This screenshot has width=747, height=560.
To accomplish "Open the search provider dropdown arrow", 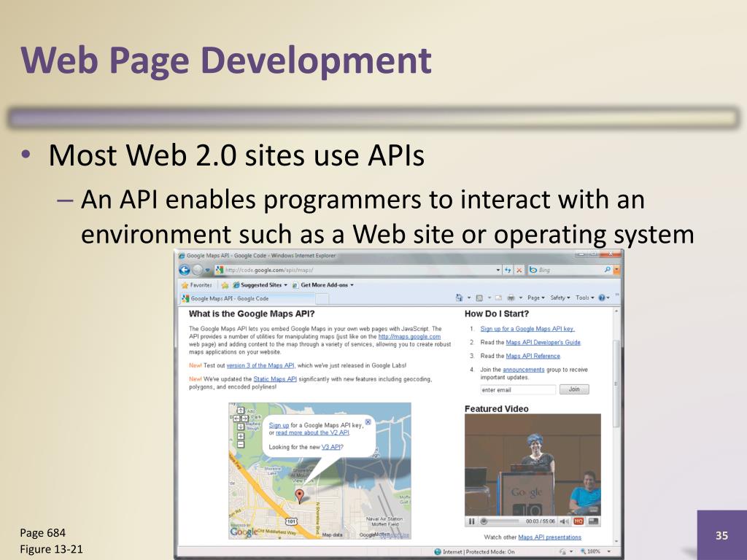I will [x=616, y=270].
